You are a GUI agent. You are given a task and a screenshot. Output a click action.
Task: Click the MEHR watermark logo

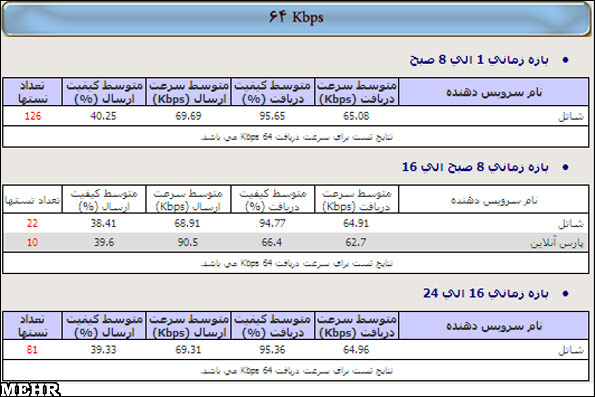coord(30,390)
